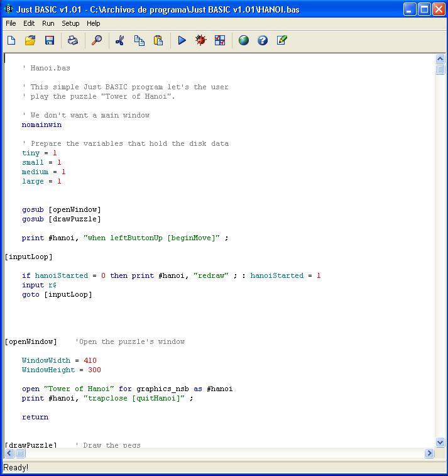Open help with the question mark icon
The image size is (448, 476).
click(263, 40)
